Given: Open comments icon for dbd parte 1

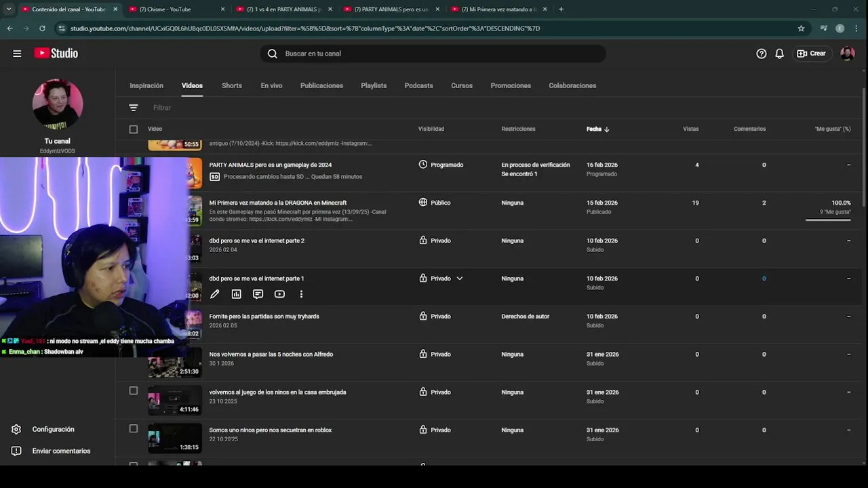Looking at the screenshot, I should [x=258, y=294].
